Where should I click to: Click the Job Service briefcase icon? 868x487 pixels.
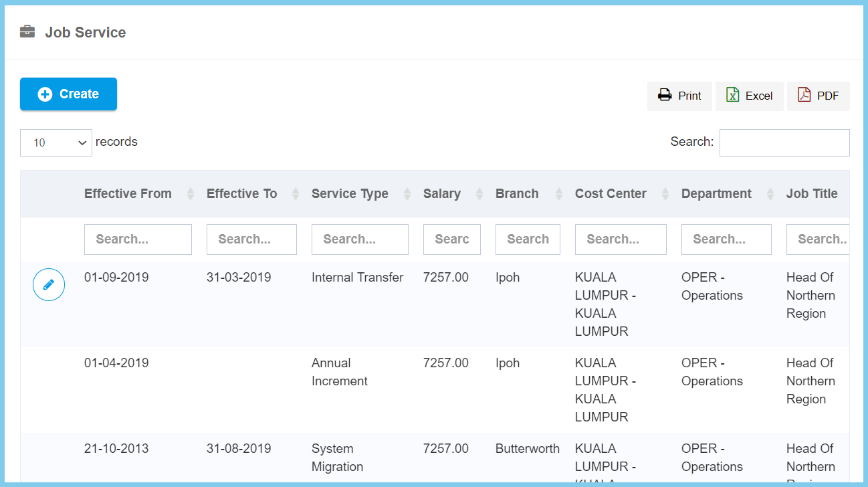pyautogui.click(x=27, y=32)
